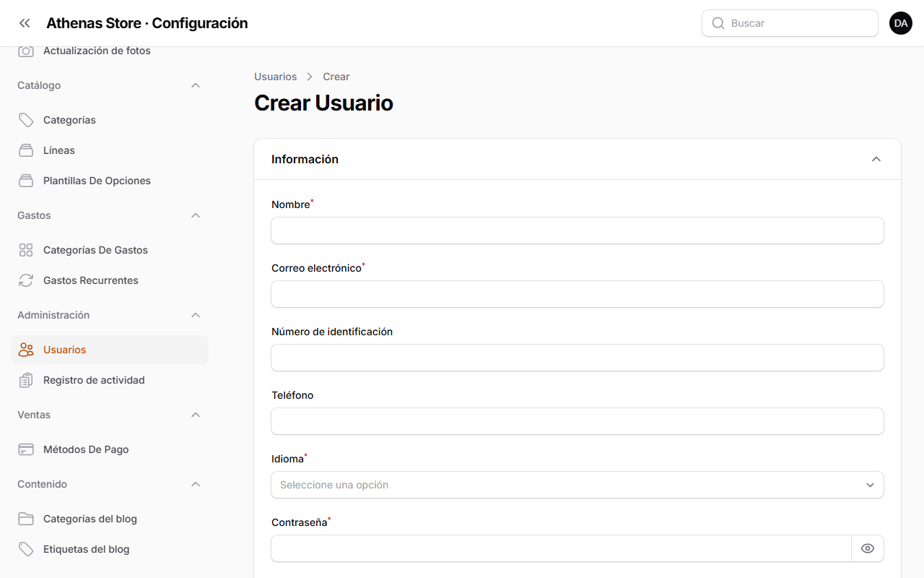This screenshot has width=924, height=578.
Task: Click Athenas Store · Configuración title
Action: pyautogui.click(x=147, y=23)
